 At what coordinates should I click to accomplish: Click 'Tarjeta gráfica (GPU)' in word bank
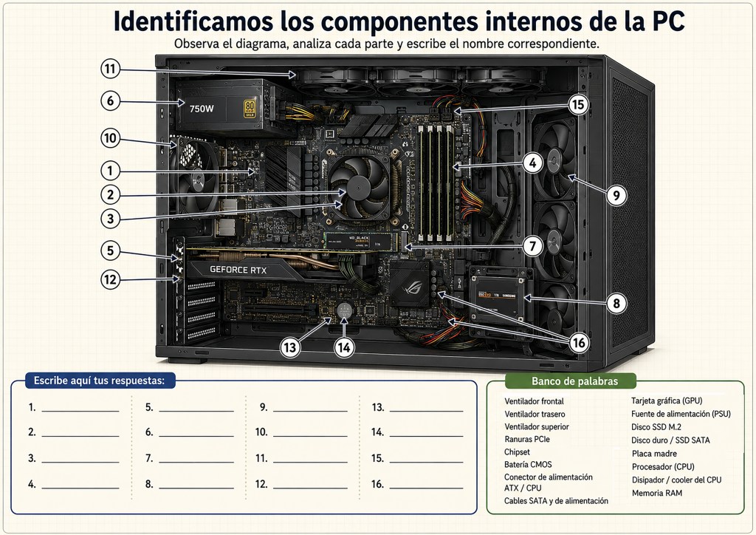(x=667, y=401)
